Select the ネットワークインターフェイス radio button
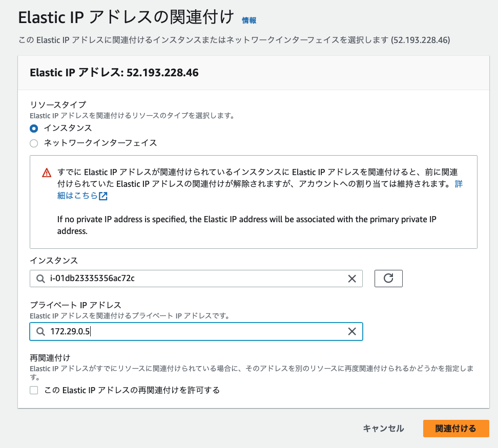The height and width of the screenshot is (448, 498). (34, 143)
